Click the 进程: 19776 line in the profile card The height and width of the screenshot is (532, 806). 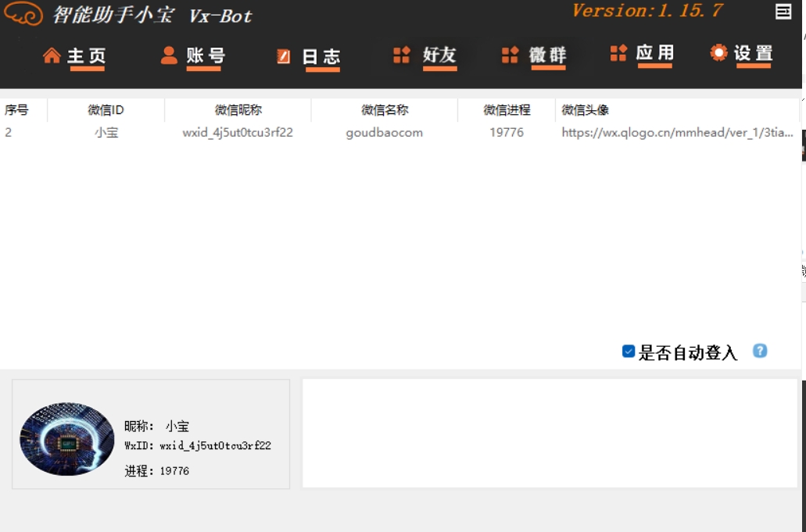[157, 471]
